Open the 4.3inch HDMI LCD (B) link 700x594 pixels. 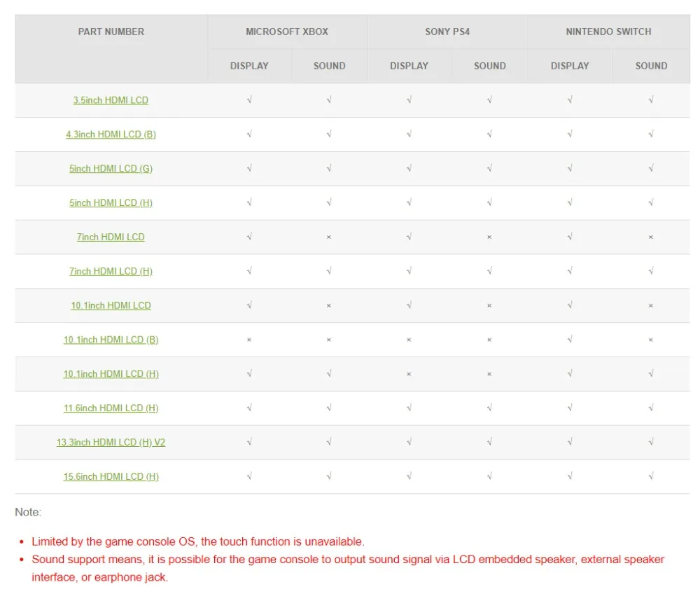(x=111, y=134)
